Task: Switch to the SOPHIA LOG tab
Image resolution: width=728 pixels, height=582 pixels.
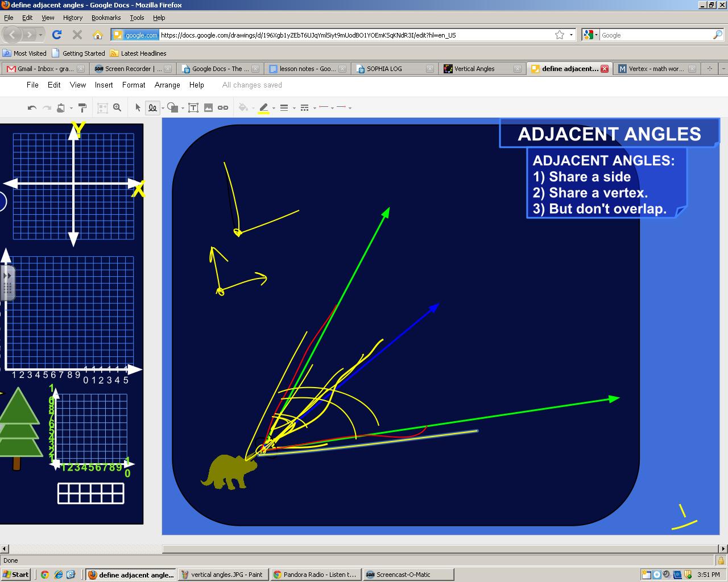Action: [x=394, y=69]
